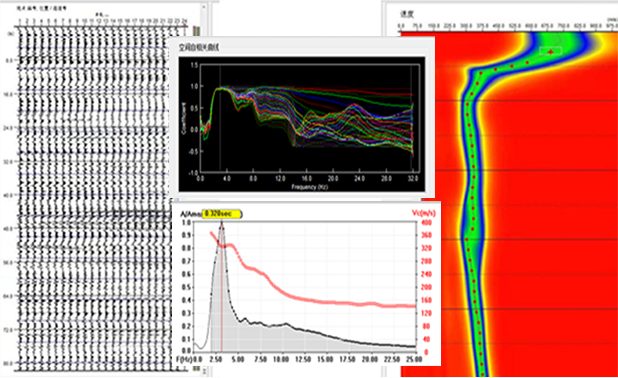The width and height of the screenshot is (618, 378).
Task: Click trace number 1 header
Action: click(19, 21)
